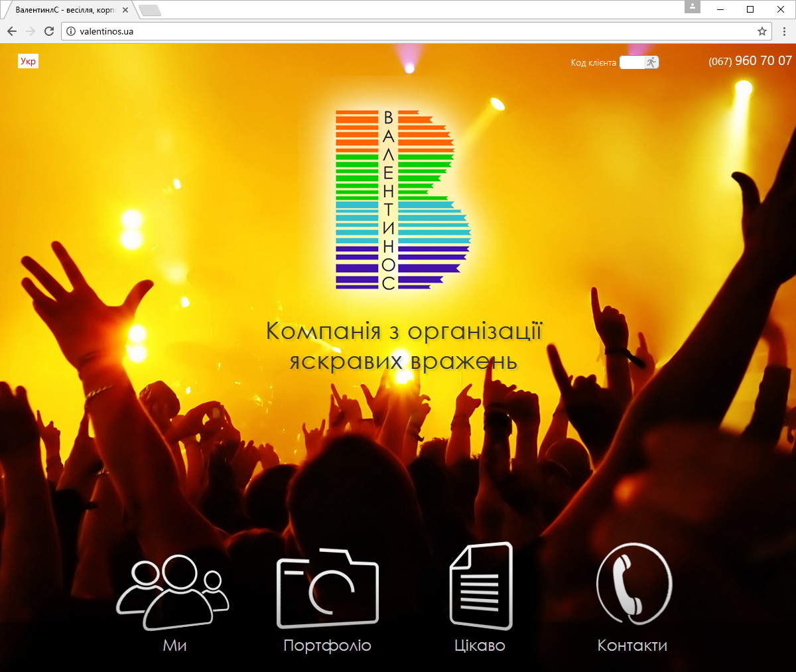The image size is (796, 672).
Task: Open the Портфоліо camera icon
Action: tap(327, 588)
